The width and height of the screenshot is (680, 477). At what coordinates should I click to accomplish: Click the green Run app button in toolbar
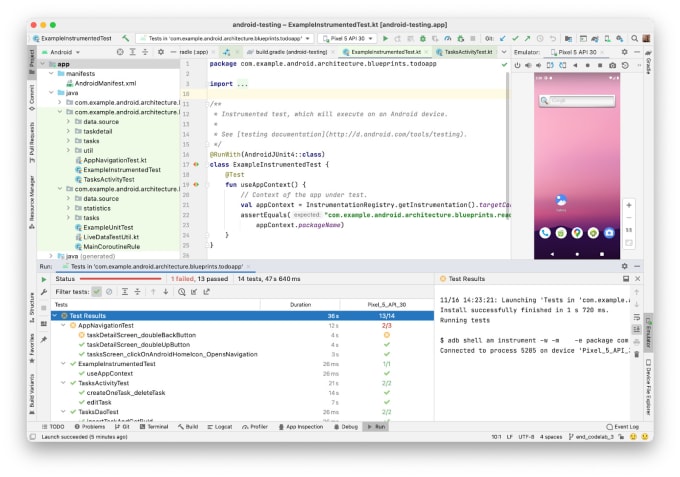point(386,38)
